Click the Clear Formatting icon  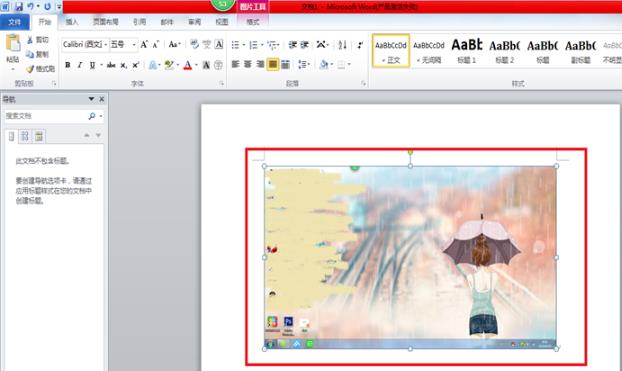[x=194, y=44]
